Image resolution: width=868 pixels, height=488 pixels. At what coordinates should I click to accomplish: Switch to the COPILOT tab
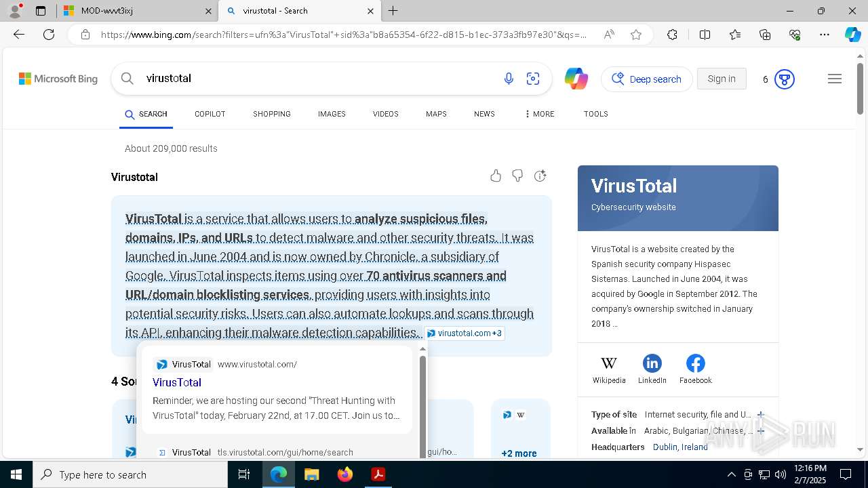(210, 114)
